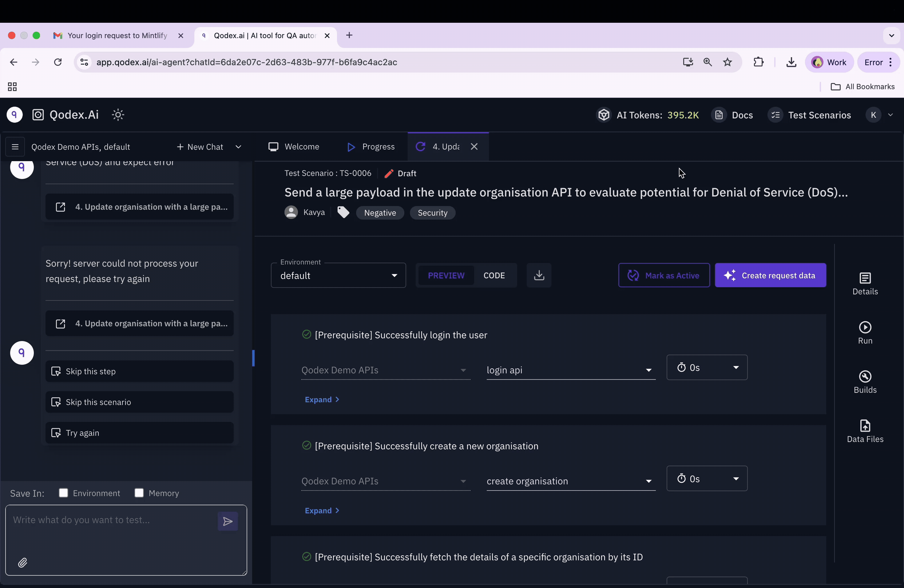Open the hamburger menu in chat sidebar

[x=15, y=147]
